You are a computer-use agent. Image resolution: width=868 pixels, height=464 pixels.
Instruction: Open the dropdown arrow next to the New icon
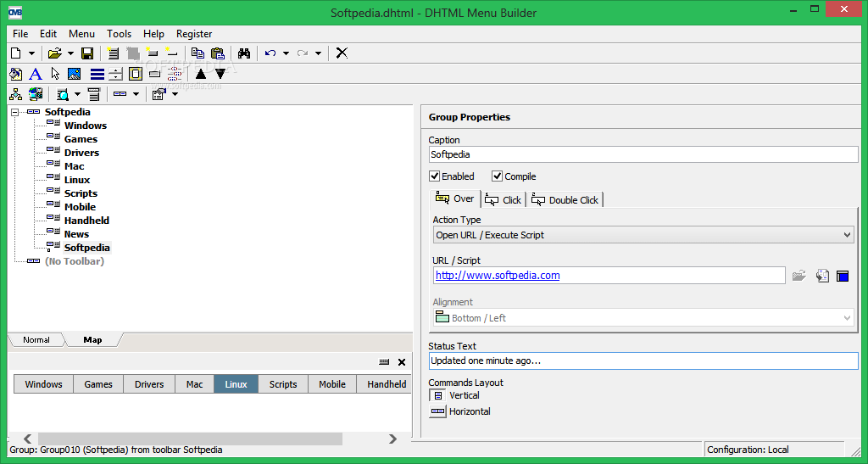[31, 53]
